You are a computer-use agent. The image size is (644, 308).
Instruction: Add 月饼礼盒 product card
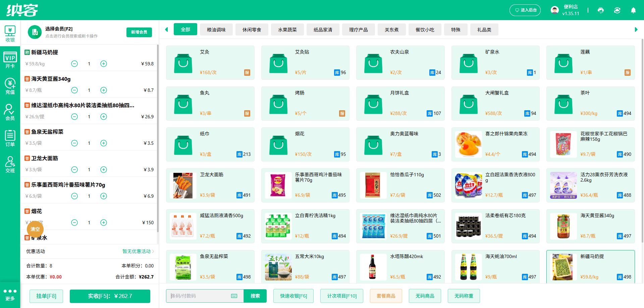click(x=400, y=104)
